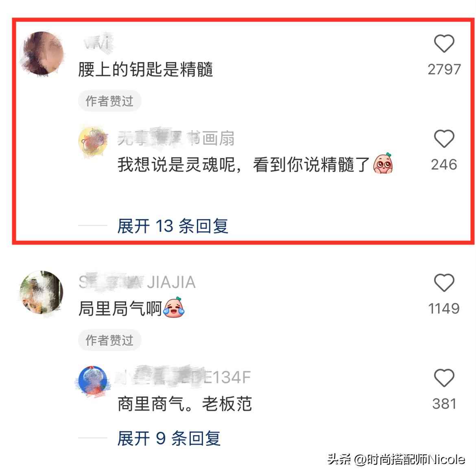Image resolution: width=476 pixels, height=476 pixels.
Task: Tap the heart beside the "我想说是灵魂呢" reply
Action: coord(444,139)
